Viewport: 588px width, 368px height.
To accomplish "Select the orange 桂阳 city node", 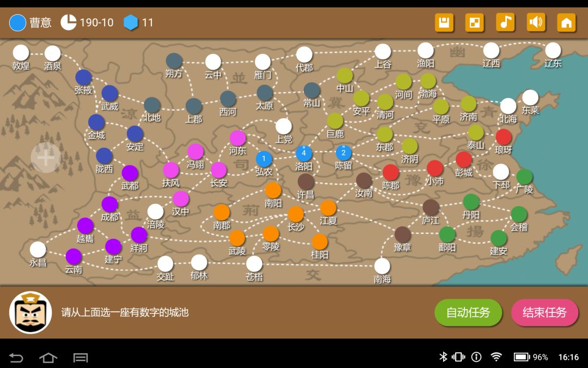I will click(x=320, y=242).
